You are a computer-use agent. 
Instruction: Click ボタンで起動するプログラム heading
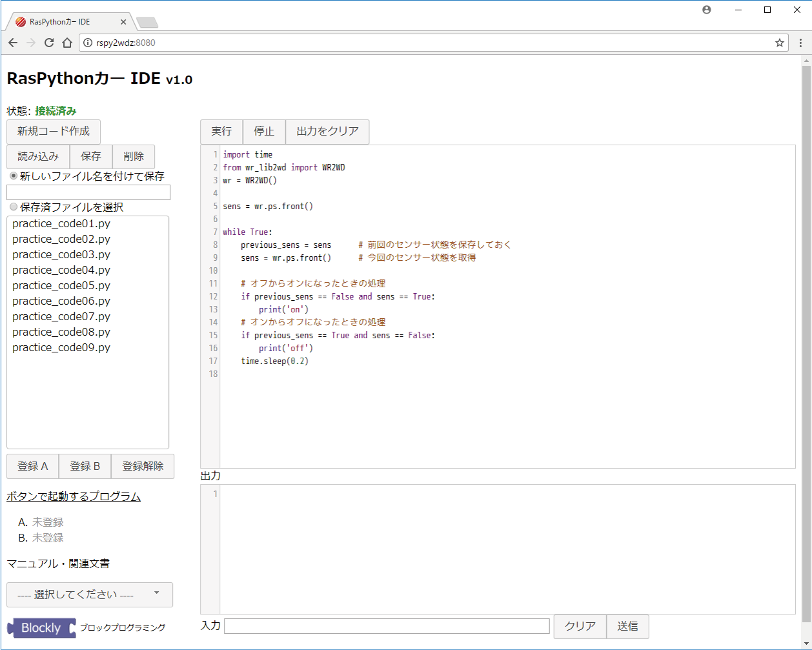74,496
